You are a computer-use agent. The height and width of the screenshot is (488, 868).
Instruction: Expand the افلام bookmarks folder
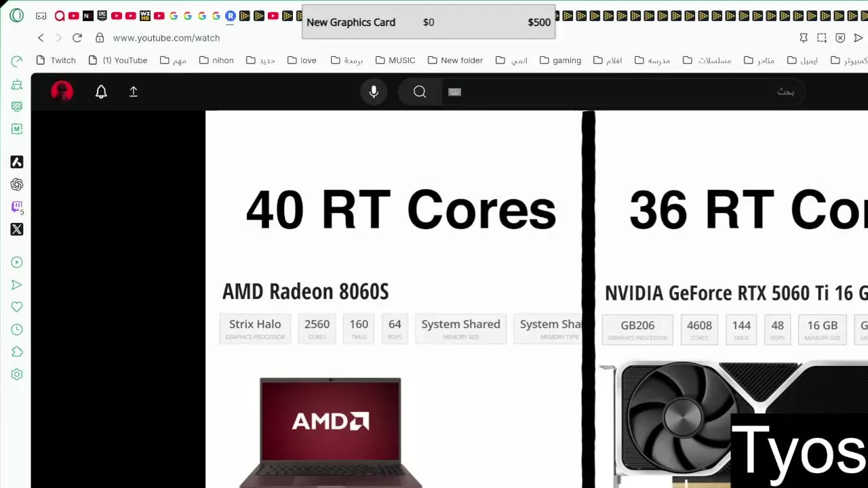pyautogui.click(x=608, y=60)
